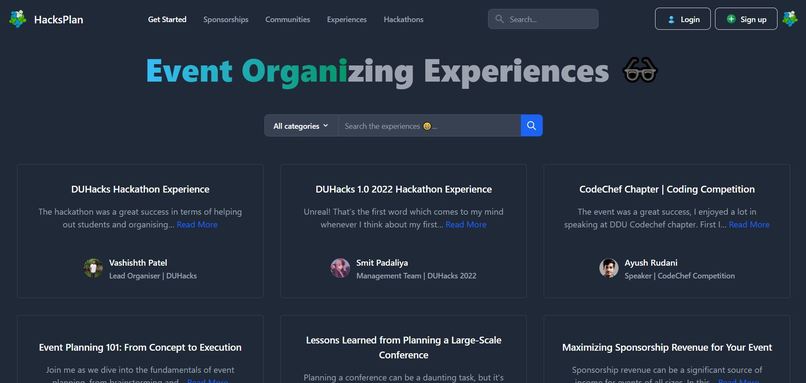Image resolution: width=806 pixels, height=383 pixels.
Task: Click Smit Padaliya's avatar
Action: (x=340, y=268)
